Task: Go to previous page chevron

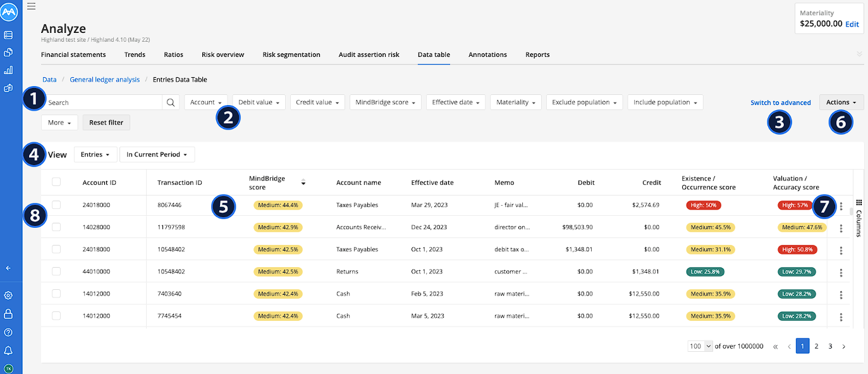Action: pyautogui.click(x=789, y=347)
